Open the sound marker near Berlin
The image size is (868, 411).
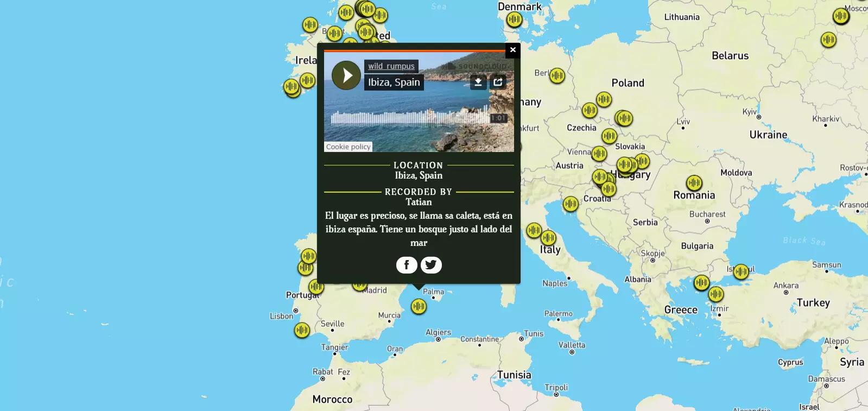(x=557, y=75)
